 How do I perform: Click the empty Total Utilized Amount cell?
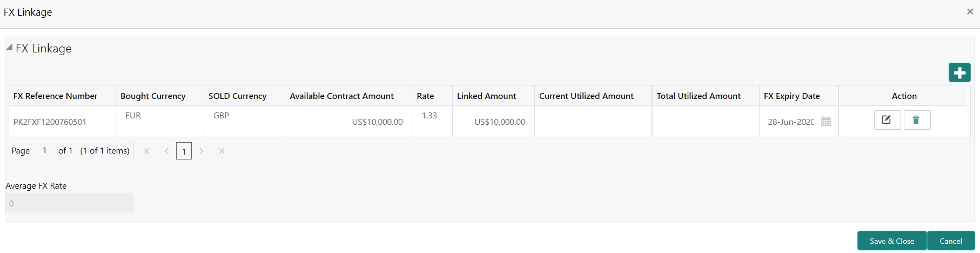[x=706, y=122]
